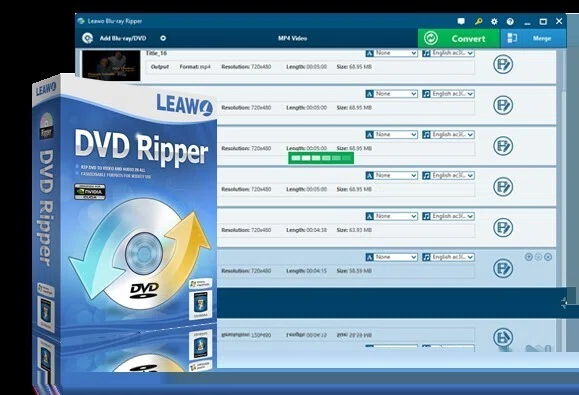Click the Title_16 title name
Viewport: 579px width, 395px height.
pyautogui.click(x=156, y=53)
